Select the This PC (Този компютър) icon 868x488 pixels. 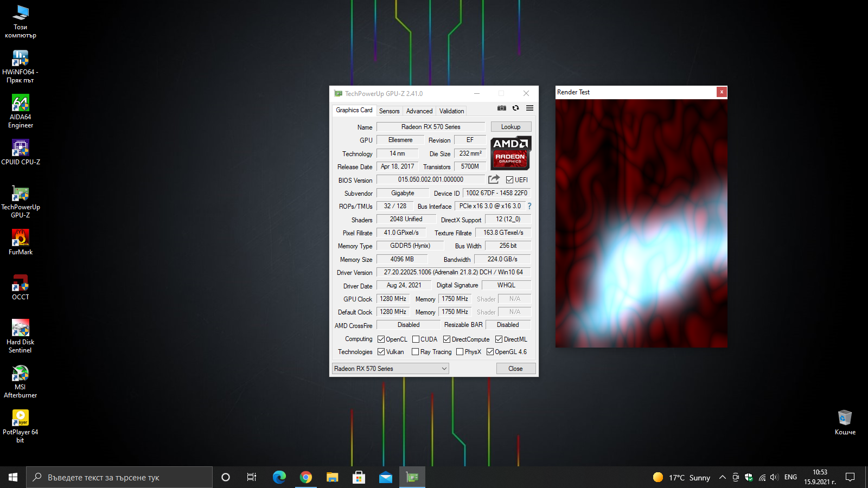(x=21, y=22)
